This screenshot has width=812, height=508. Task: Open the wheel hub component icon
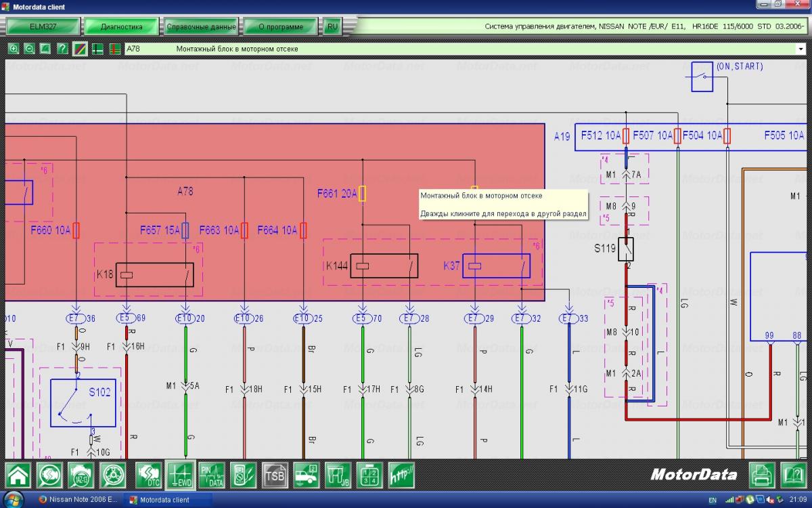113,475
